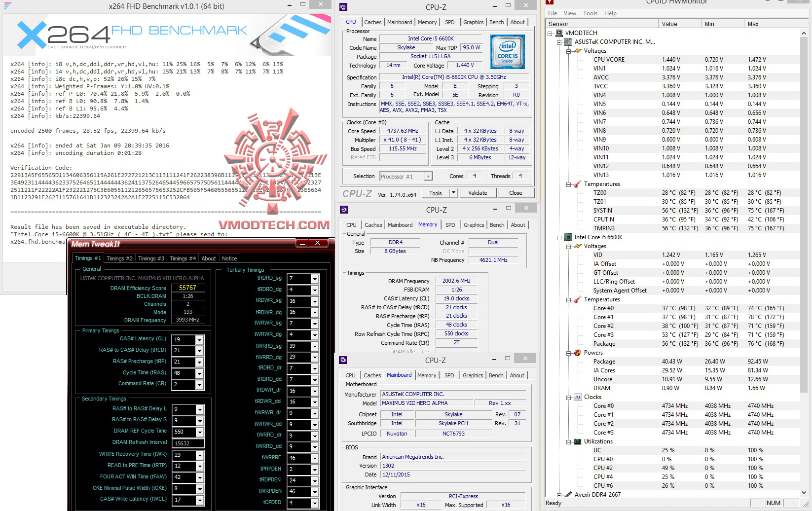Click the Intel Core i5 badge in CPU-Z

[x=507, y=51]
